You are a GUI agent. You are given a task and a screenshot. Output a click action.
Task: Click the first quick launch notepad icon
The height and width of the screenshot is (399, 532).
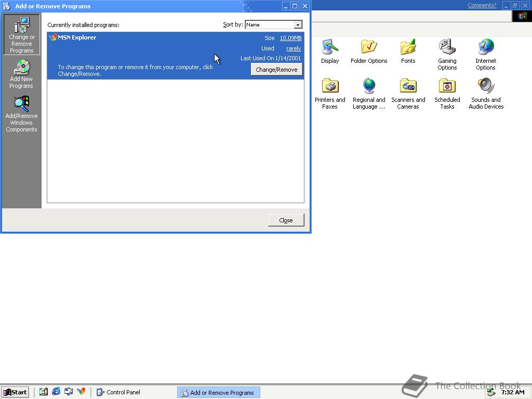(x=44, y=392)
